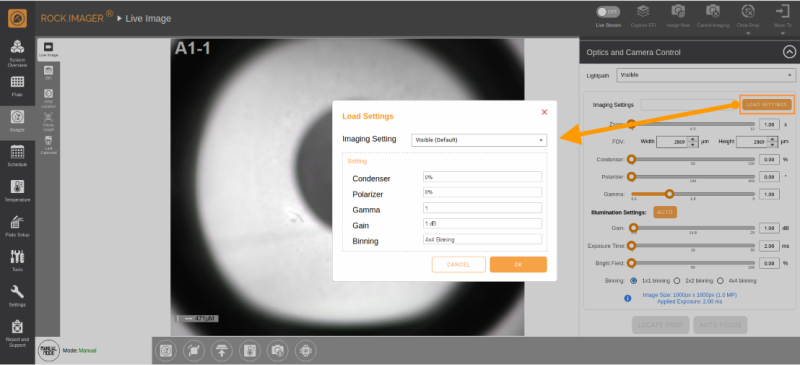Open Plate Setup in the sidebar
800x365 pixels.
[17, 226]
